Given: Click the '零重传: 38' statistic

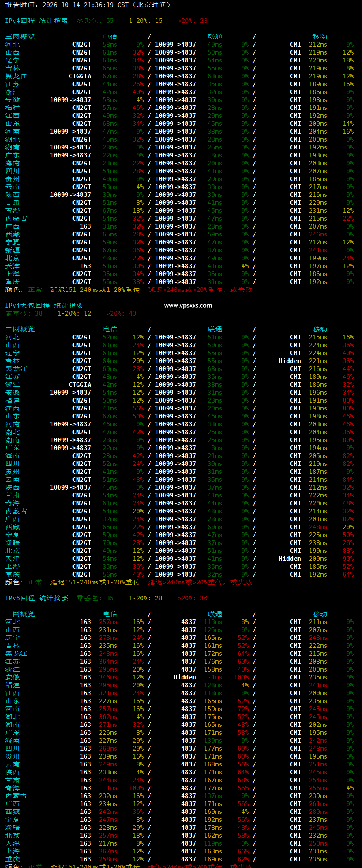Looking at the screenshot, I should (24, 313).
